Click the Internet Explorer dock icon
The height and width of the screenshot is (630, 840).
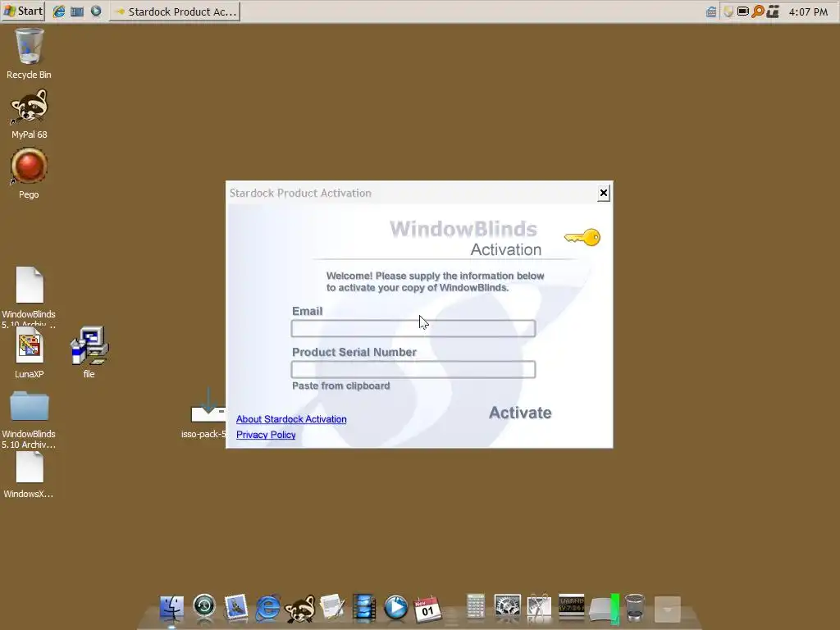pos(267,608)
